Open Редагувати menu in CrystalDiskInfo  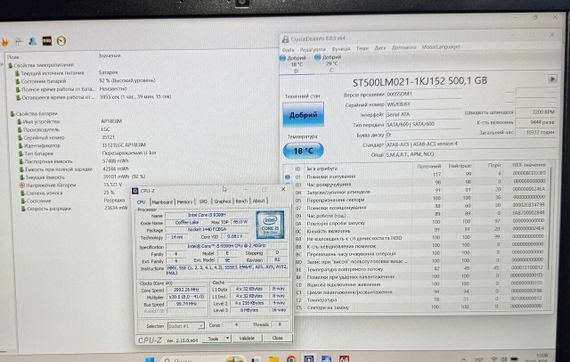(x=313, y=49)
